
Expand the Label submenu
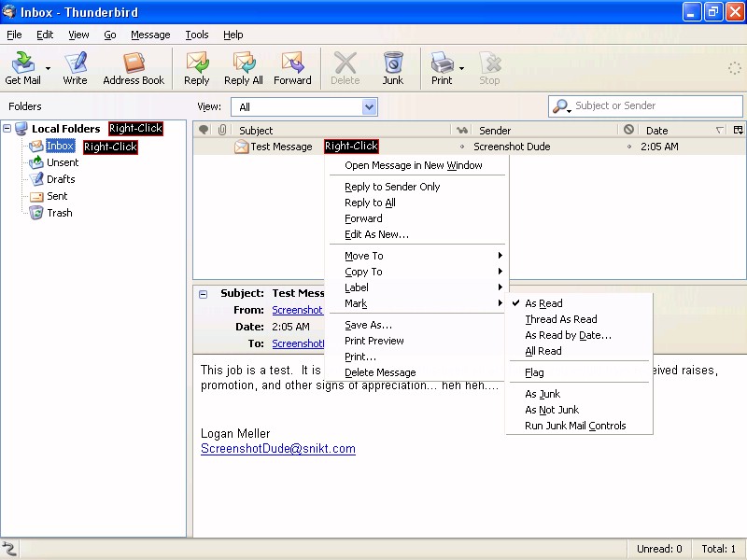pyautogui.click(x=416, y=287)
